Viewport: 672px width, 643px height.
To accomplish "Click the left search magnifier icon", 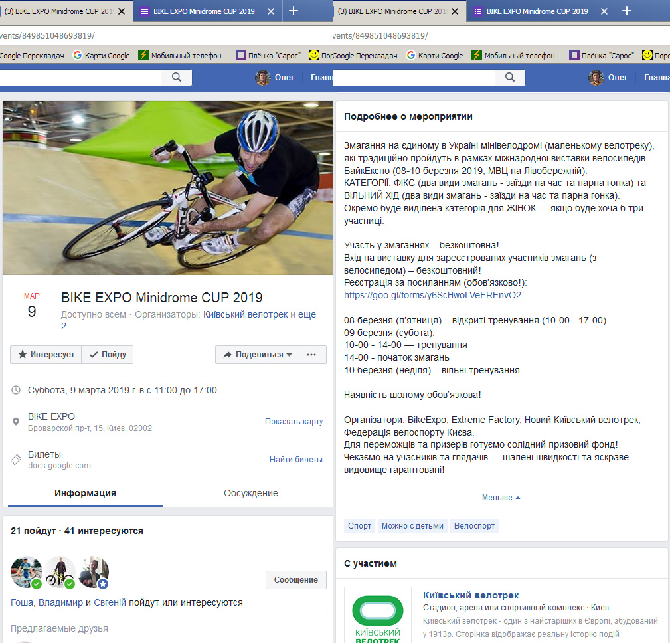I will 176,77.
